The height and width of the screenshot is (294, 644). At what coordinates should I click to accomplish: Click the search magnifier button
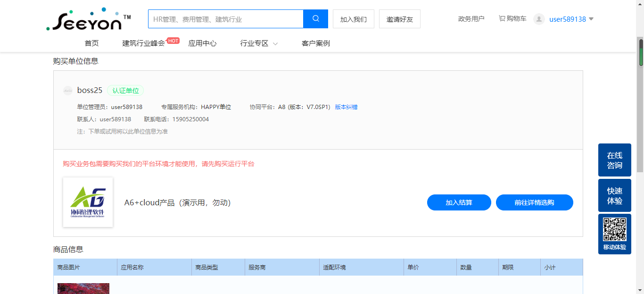click(x=315, y=19)
